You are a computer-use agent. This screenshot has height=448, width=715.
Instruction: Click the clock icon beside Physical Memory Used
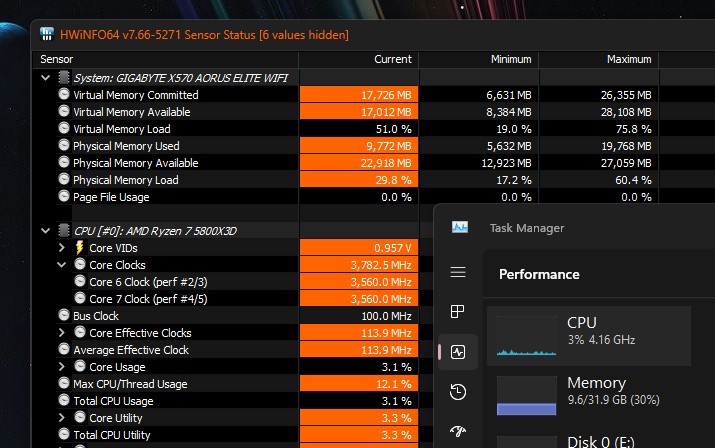64,145
